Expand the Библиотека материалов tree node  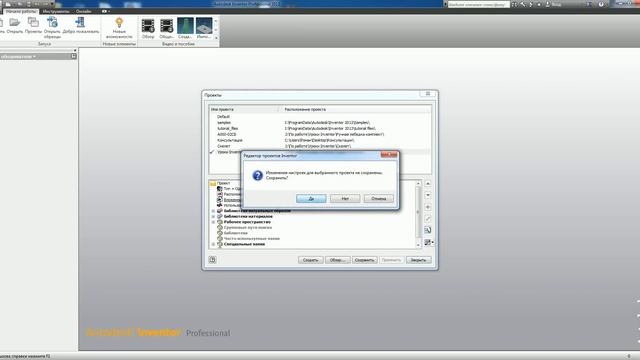pos(213,216)
